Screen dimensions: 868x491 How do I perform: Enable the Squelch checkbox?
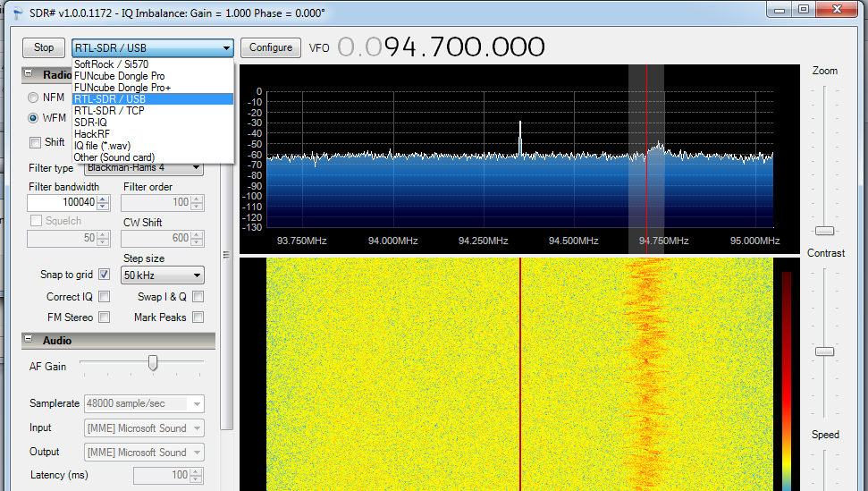(37, 221)
